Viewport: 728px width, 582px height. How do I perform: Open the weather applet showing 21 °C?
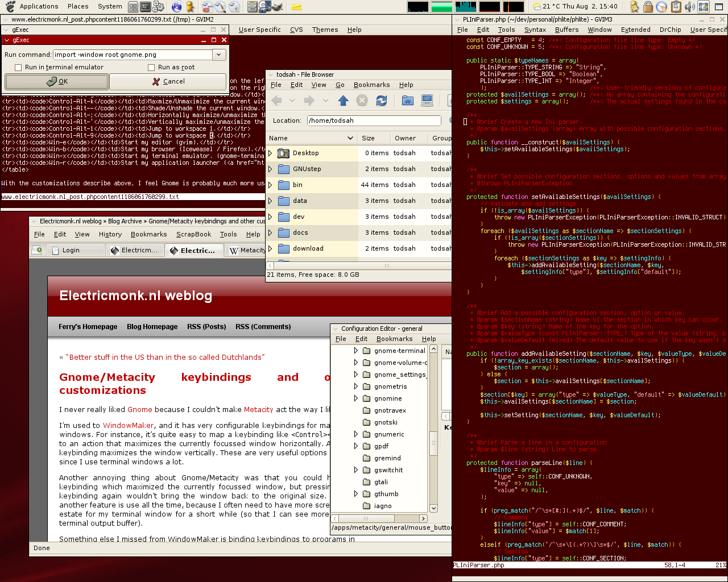click(546, 6)
